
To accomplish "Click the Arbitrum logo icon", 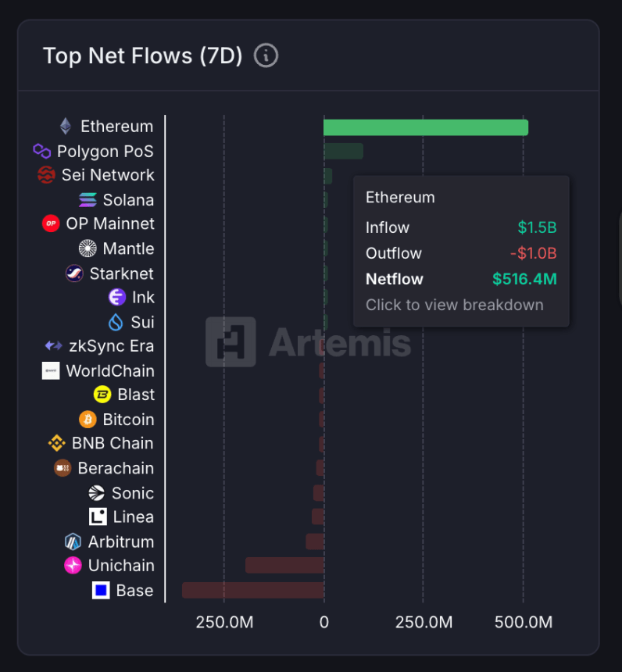I will pyautogui.click(x=71, y=541).
